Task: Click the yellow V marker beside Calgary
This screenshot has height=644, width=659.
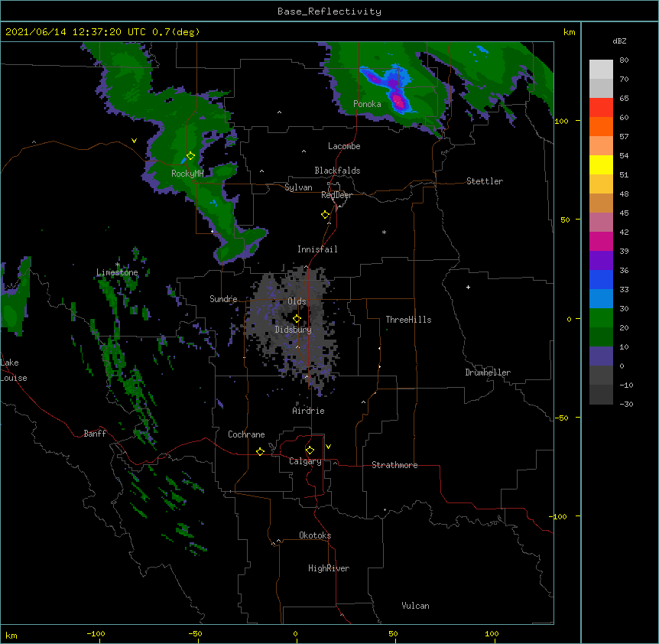Action: point(328,447)
